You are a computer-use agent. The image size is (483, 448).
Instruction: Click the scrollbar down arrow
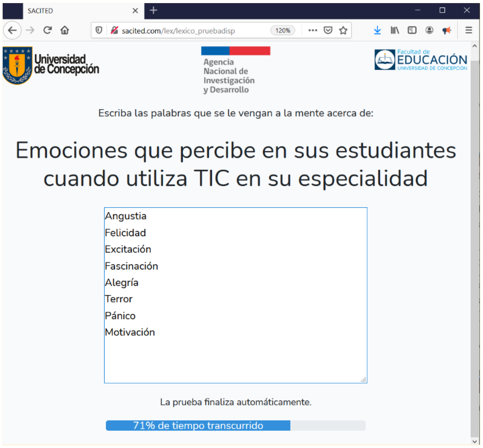475,442
